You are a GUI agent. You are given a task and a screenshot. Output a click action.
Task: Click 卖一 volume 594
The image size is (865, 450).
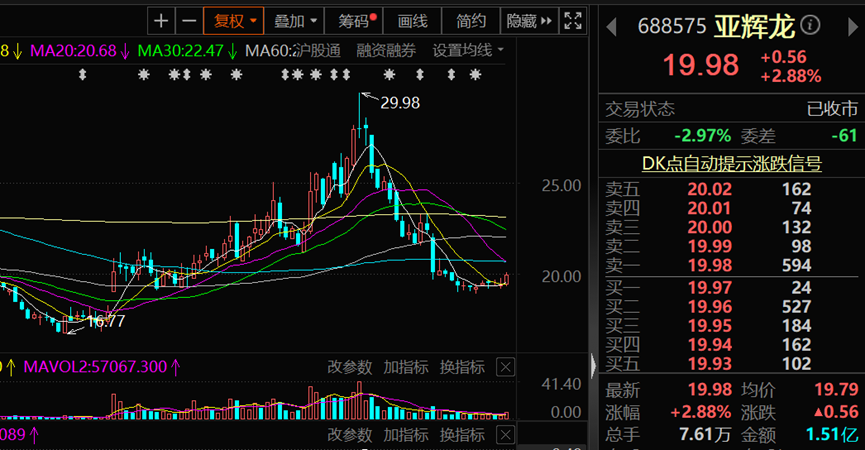coord(796,265)
